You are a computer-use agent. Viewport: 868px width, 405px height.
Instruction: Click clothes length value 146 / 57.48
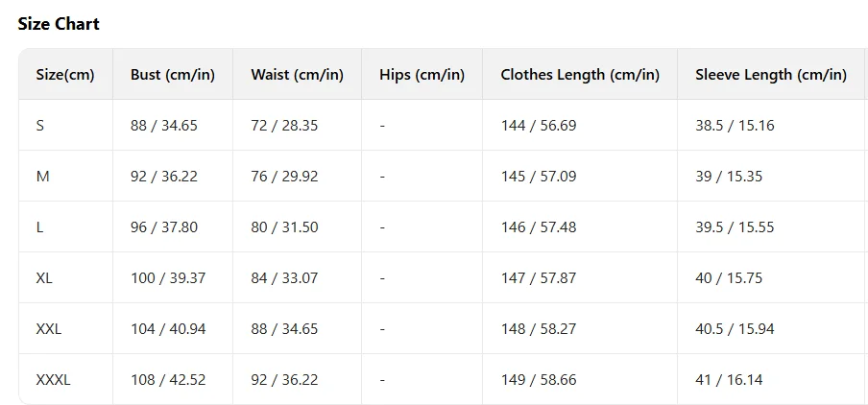pos(539,227)
